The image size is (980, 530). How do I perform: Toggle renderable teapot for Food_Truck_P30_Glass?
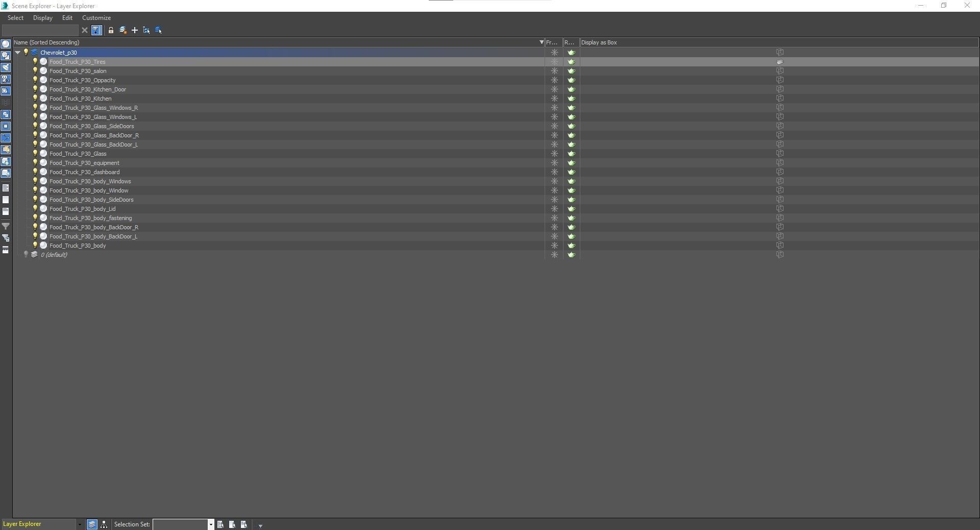tap(571, 154)
